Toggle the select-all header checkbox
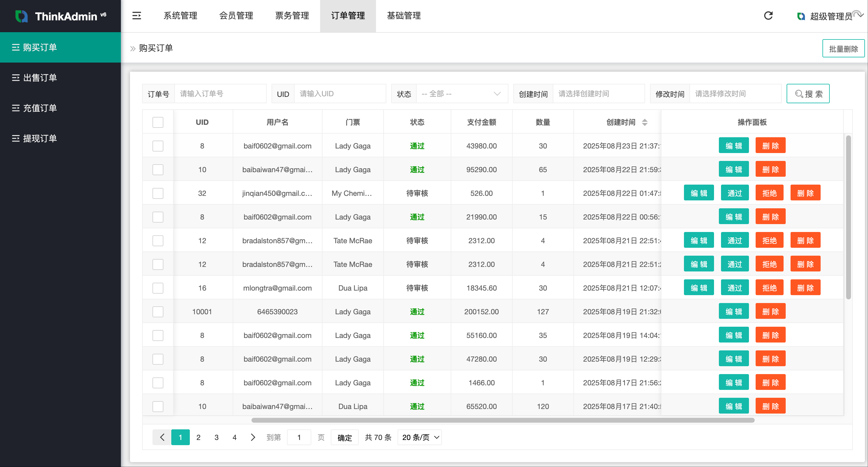Viewport: 868px width, 467px height. (x=158, y=122)
